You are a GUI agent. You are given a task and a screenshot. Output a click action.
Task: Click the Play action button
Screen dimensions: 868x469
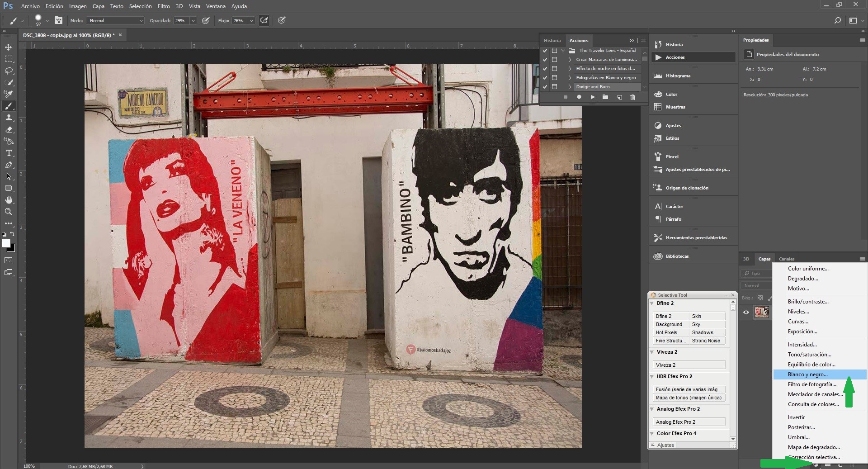tap(592, 97)
